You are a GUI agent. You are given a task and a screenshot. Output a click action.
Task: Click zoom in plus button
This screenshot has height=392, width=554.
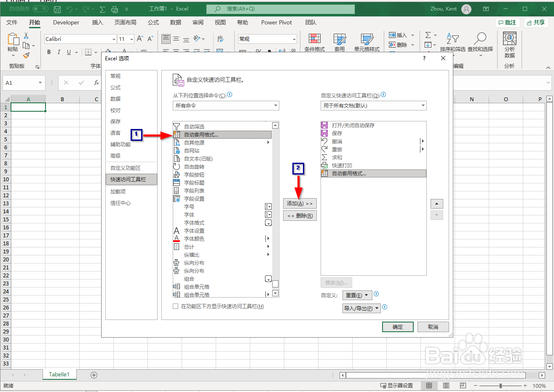525,386
